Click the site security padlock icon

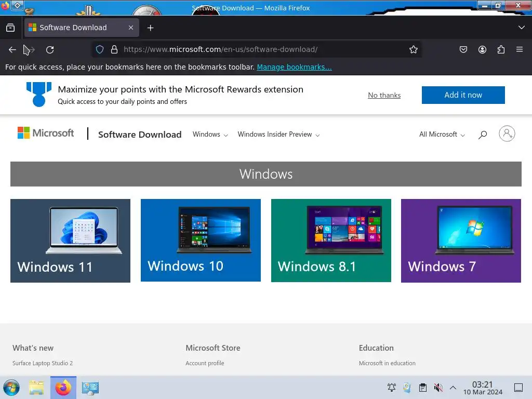114,49
